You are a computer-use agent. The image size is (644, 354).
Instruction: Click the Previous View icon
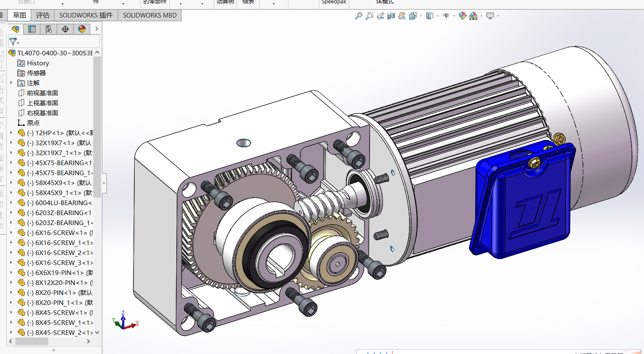click(380, 16)
